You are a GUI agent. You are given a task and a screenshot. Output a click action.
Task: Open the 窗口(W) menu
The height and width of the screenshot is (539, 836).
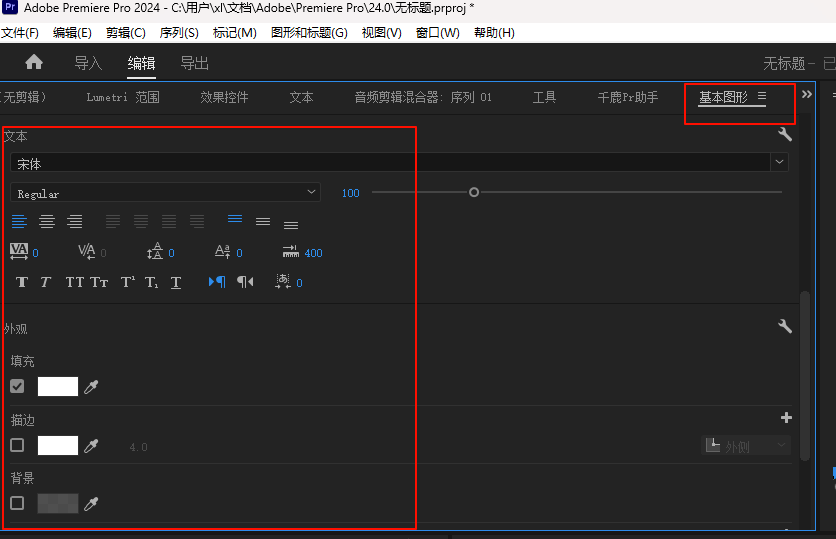pos(438,33)
